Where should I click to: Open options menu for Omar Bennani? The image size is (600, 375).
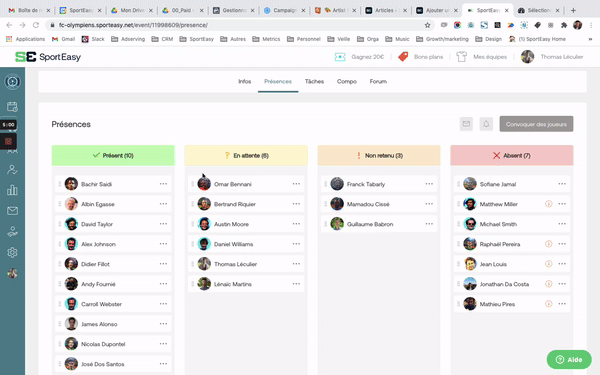point(296,184)
